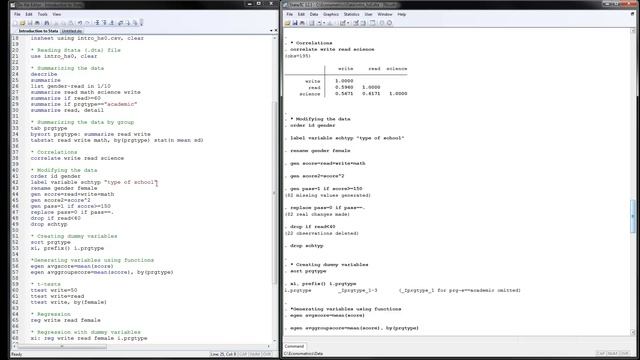
Task: Click line 'drop schtyp' in editor
Action: pyautogui.click(x=49, y=224)
